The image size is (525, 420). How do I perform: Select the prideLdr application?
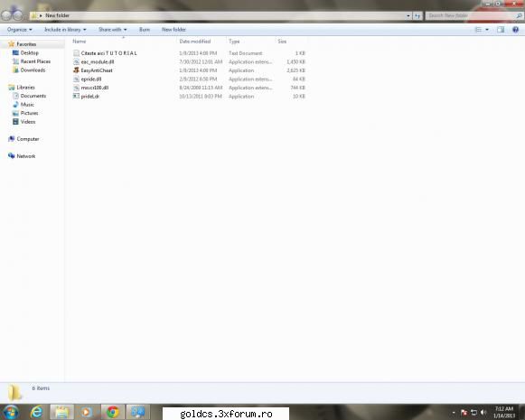(90, 97)
